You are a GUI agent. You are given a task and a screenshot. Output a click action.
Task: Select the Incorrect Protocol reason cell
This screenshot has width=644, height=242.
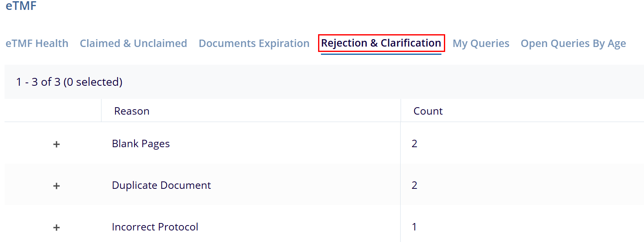(155, 227)
